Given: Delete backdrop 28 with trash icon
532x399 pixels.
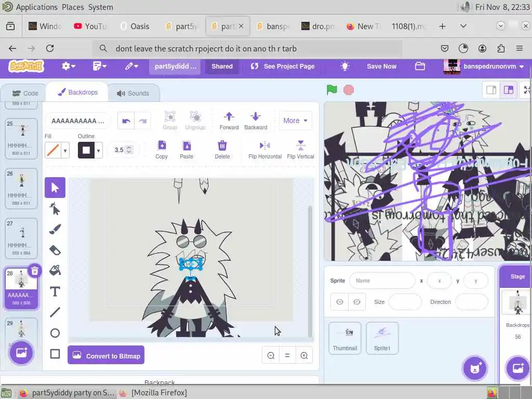Looking at the screenshot, I should (x=35, y=271).
